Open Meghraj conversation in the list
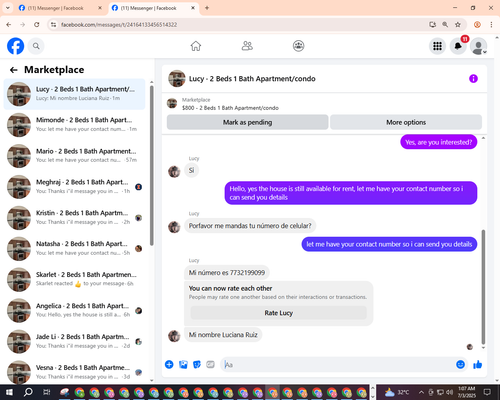500x400 pixels. click(74, 187)
